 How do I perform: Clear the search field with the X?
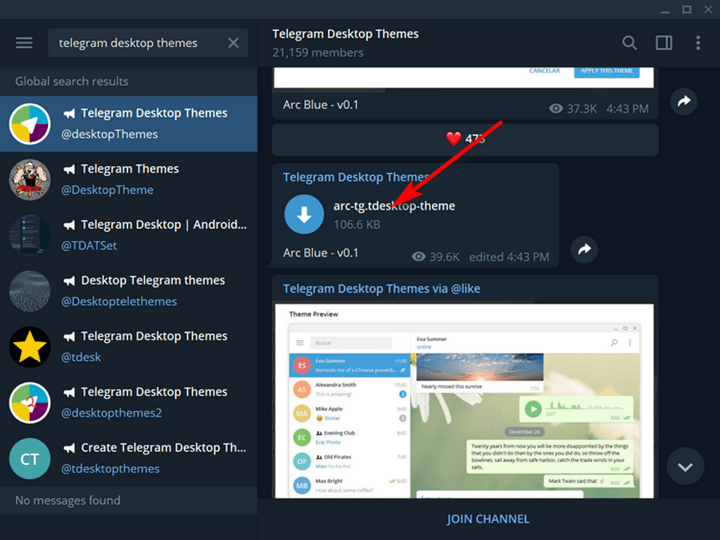pyautogui.click(x=233, y=43)
